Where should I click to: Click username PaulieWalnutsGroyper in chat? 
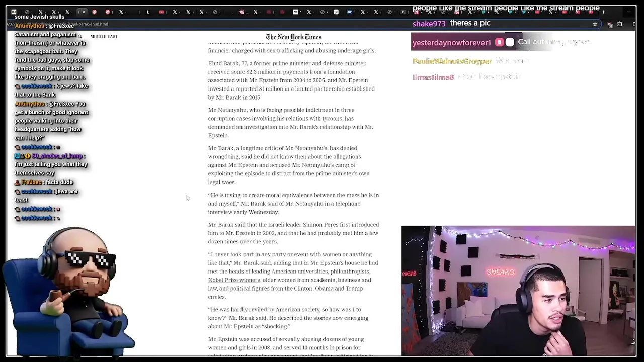(452, 61)
